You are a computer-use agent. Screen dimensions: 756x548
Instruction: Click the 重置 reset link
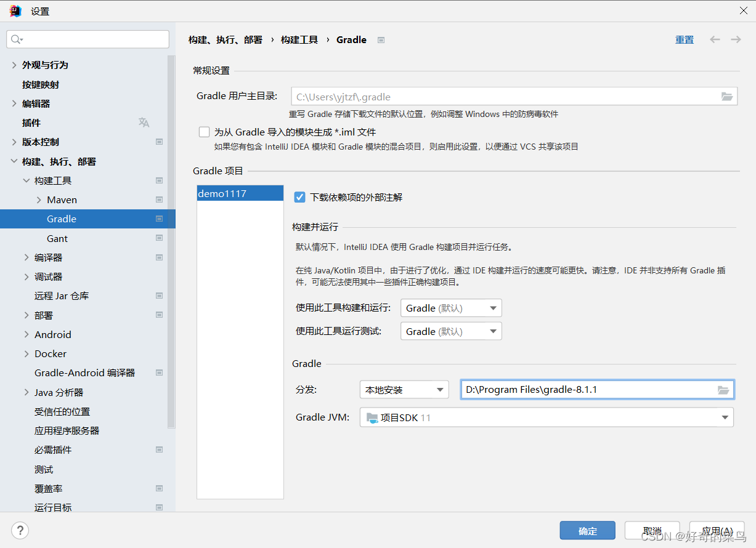[685, 39]
